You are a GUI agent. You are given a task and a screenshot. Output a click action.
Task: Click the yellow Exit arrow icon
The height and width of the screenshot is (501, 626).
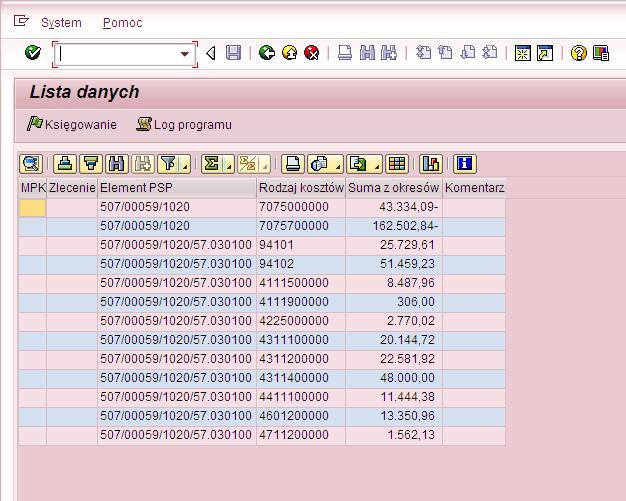click(289, 53)
